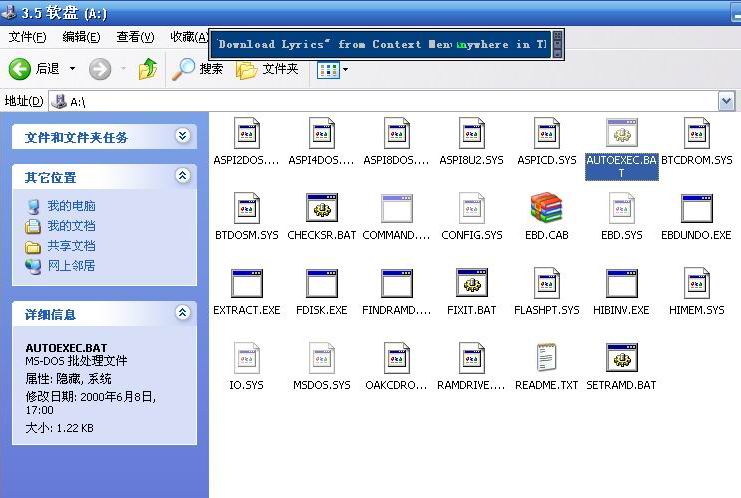The height and width of the screenshot is (498, 741).
Task: Open My Documents (我的文档) link
Action: 71,226
